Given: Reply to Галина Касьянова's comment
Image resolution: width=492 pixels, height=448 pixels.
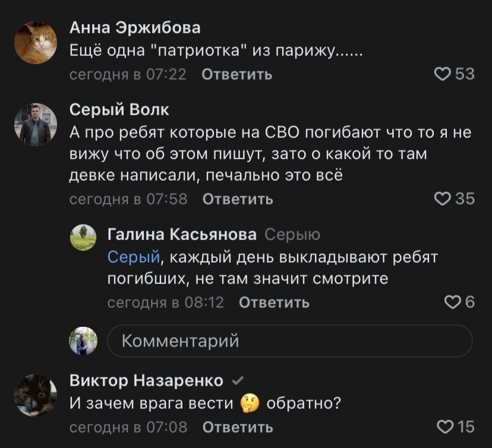Looking at the screenshot, I should (x=274, y=302).
